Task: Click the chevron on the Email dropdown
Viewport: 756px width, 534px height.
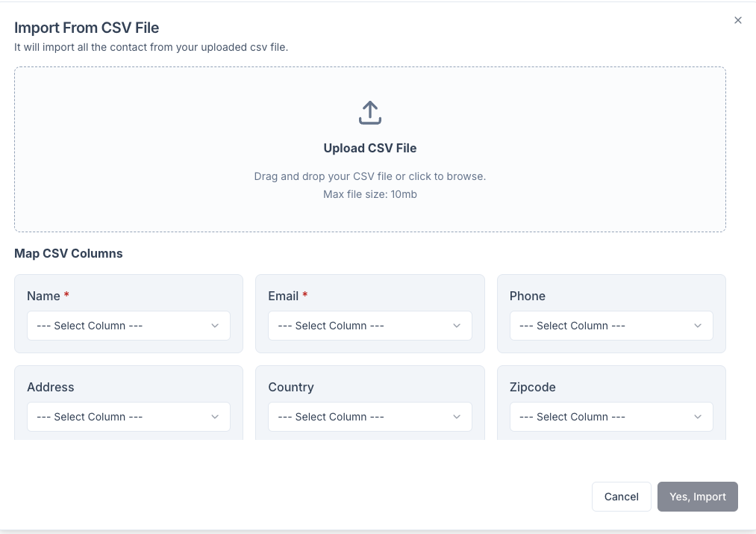Action: pos(456,326)
